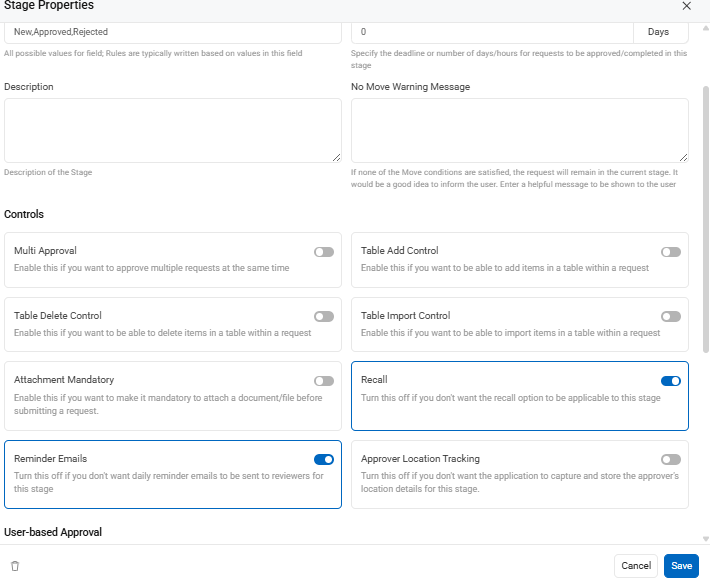The height and width of the screenshot is (585, 710).
Task: Click the New,Approved,Rejected values field
Action: (173, 32)
